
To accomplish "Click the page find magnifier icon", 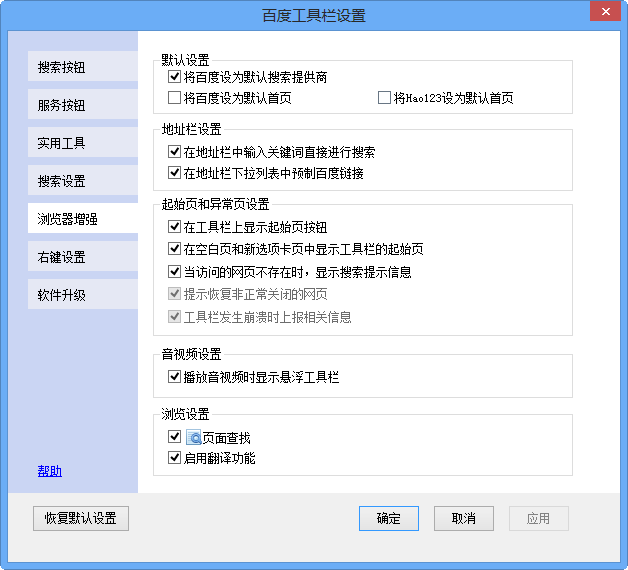I will pyautogui.click(x=194, y=437).
